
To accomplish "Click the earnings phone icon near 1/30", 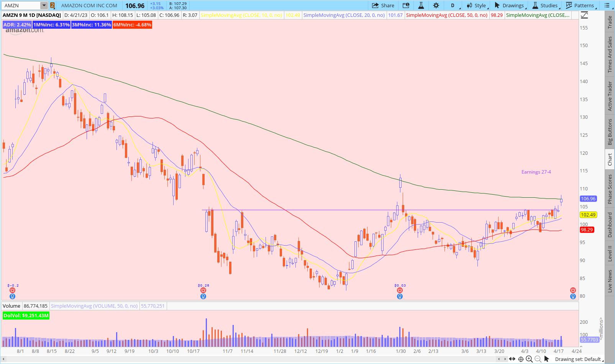I will (x=400, y=290).
